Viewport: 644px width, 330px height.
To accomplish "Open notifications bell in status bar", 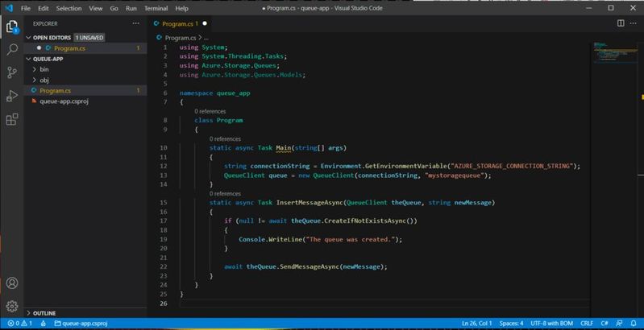I will pyautogui.click(x=633, y=324).
